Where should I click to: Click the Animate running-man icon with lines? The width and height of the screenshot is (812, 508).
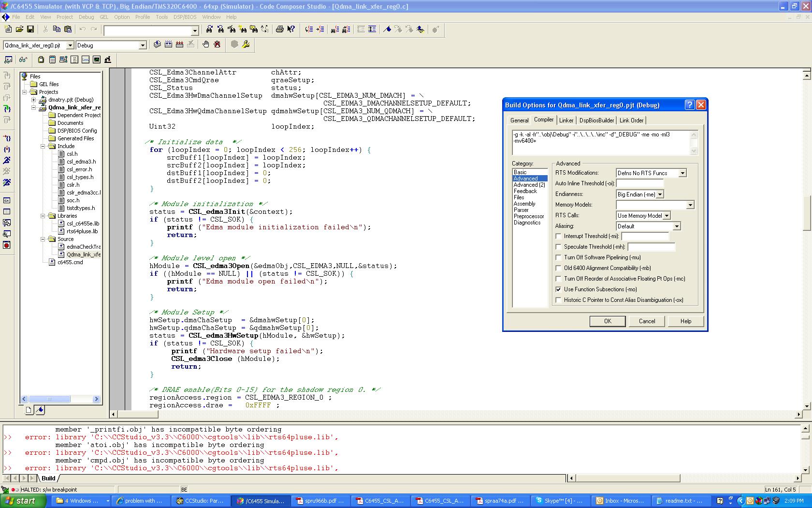[7, 182]
